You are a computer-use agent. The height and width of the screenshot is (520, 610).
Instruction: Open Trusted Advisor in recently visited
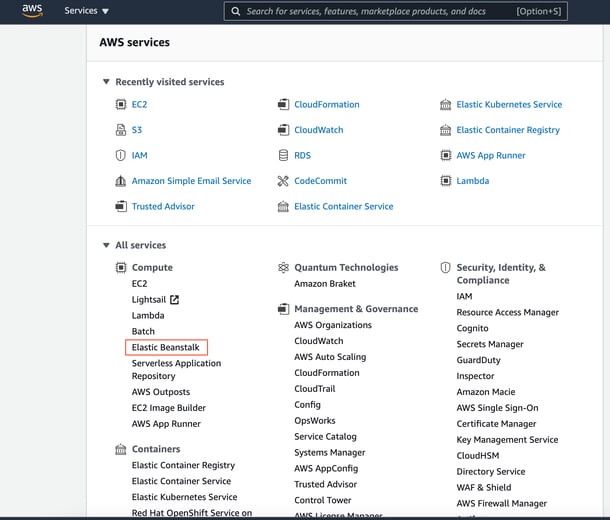[163, 206]
